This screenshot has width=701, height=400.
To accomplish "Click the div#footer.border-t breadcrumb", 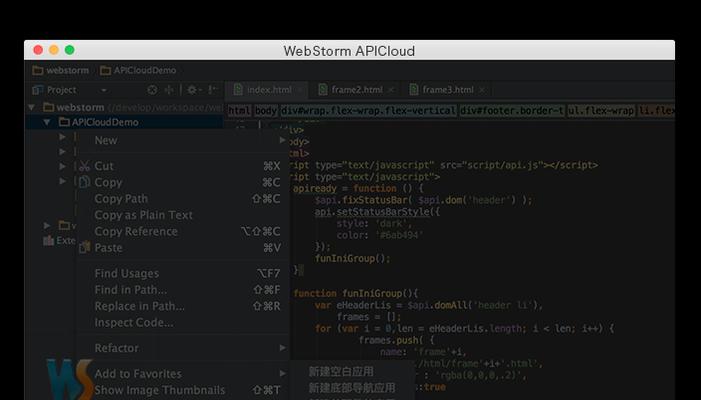I will (x=512, y=110).
